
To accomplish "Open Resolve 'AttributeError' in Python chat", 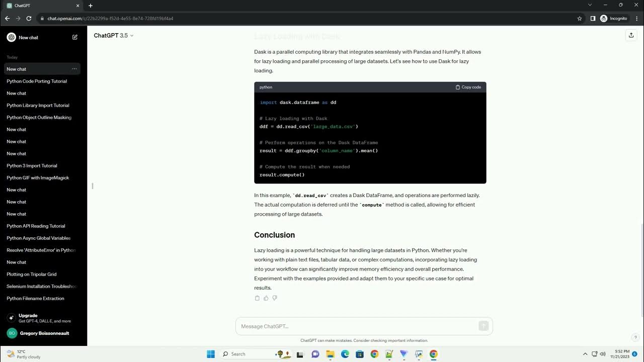I will pyautogui.click(x=42, y=250).
